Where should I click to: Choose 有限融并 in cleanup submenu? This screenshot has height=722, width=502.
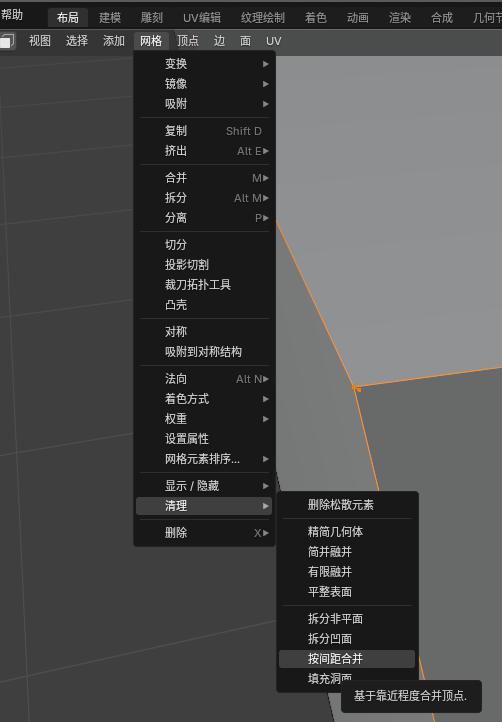click(347, 572)
